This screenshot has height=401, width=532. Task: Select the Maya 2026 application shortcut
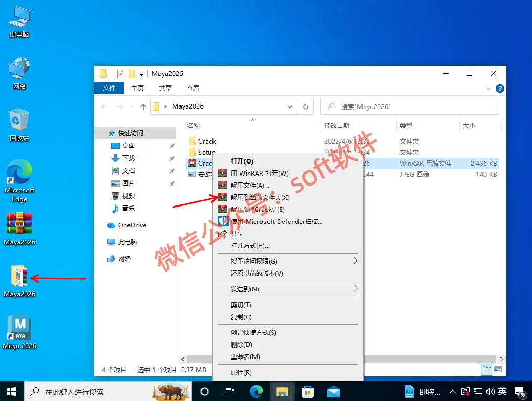tap(19, 332)
